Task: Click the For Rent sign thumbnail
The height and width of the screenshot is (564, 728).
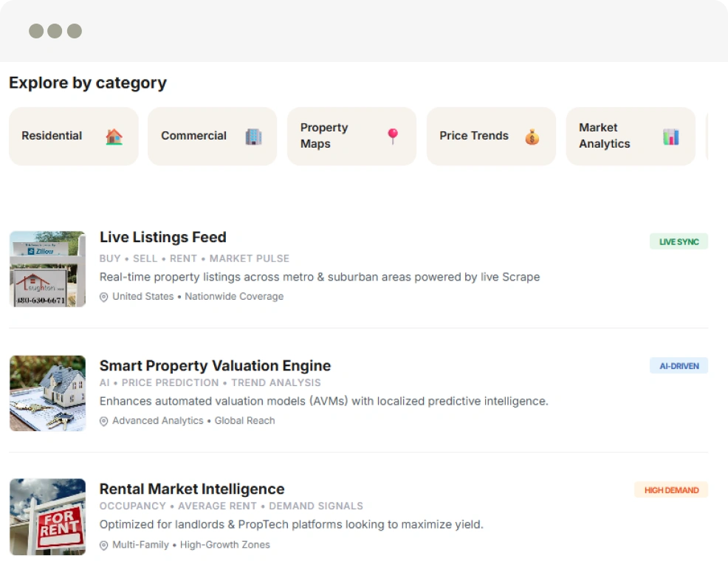Action: point(47,517)
